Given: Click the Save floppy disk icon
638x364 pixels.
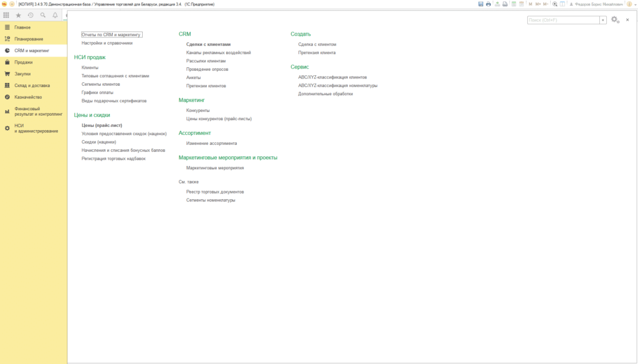Looking at the screenshot, I should point(480,4).
